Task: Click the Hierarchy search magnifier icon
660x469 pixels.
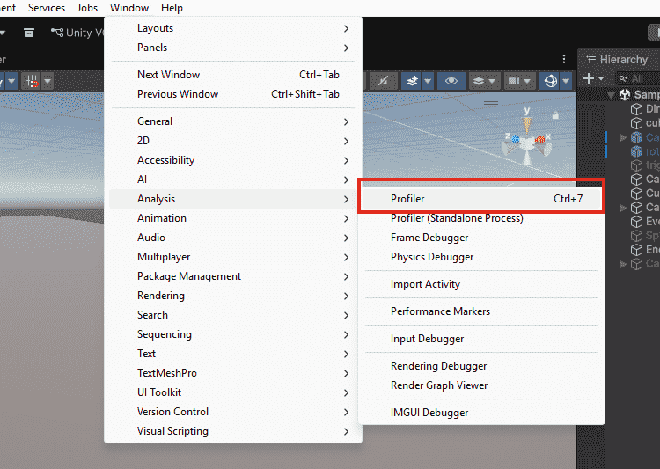Action: coord(624,79)
